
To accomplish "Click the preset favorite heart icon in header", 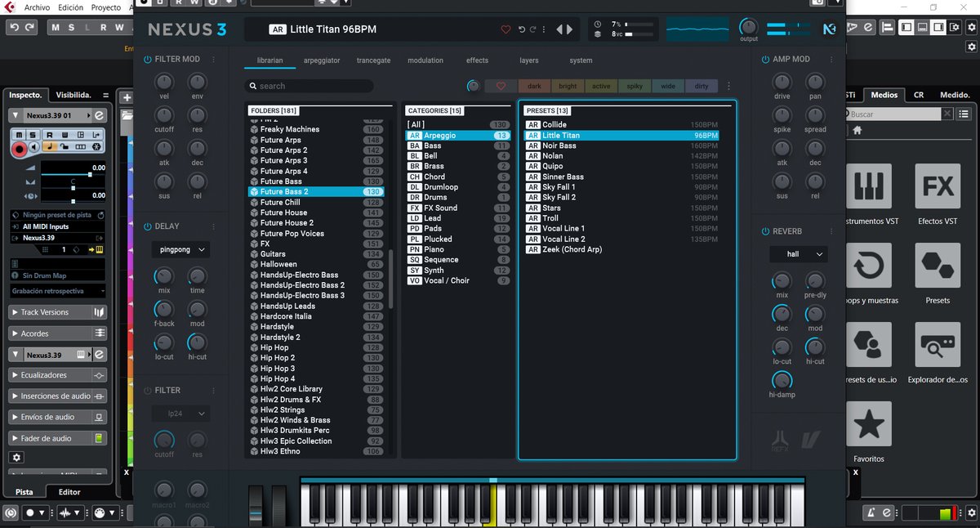I will click(506, 29).
